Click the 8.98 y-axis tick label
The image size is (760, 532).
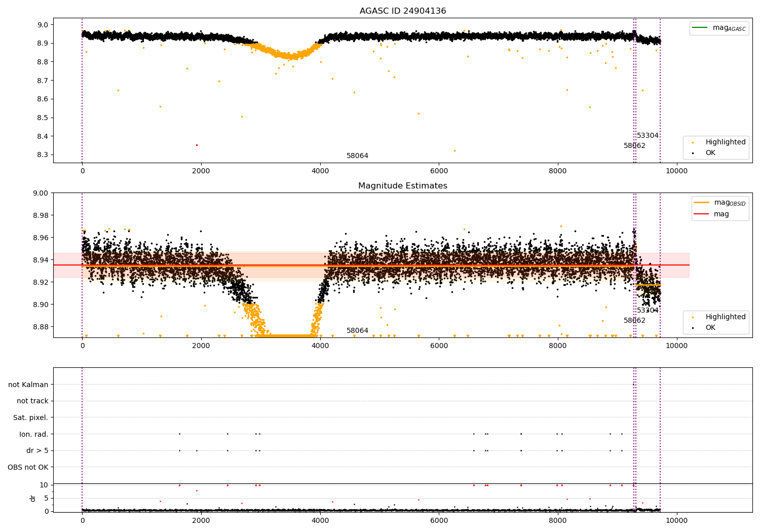(x=41, y=215)
